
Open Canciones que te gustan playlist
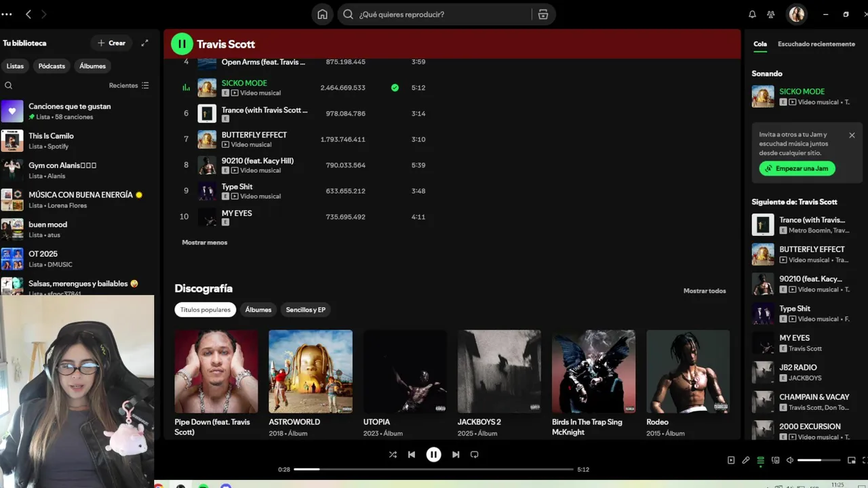77,111
